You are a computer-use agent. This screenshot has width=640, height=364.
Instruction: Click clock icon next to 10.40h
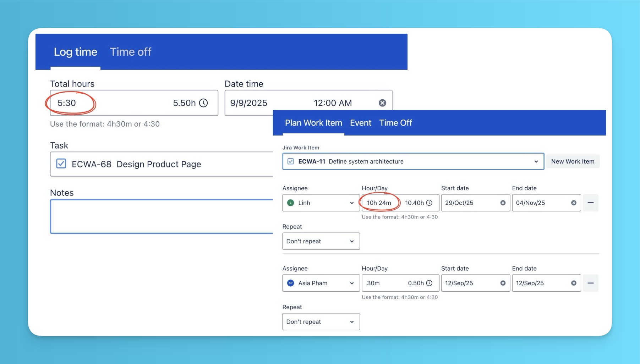tap(429, 203)
